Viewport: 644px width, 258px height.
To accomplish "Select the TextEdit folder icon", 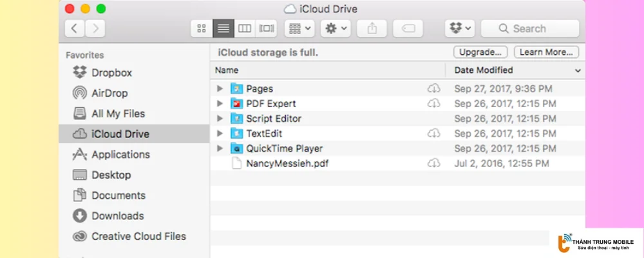I will pos(236,134).
